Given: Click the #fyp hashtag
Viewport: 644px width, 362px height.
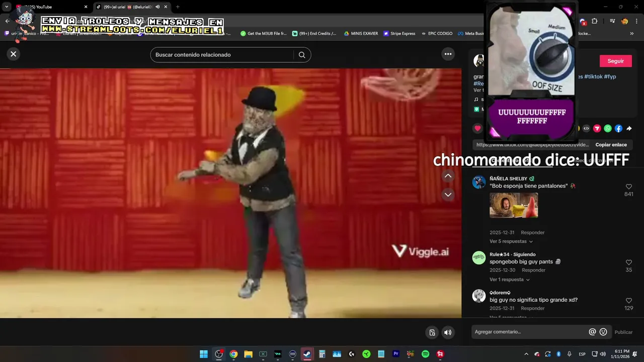Looking at the screenshot, I should click(x=610, y=76).
